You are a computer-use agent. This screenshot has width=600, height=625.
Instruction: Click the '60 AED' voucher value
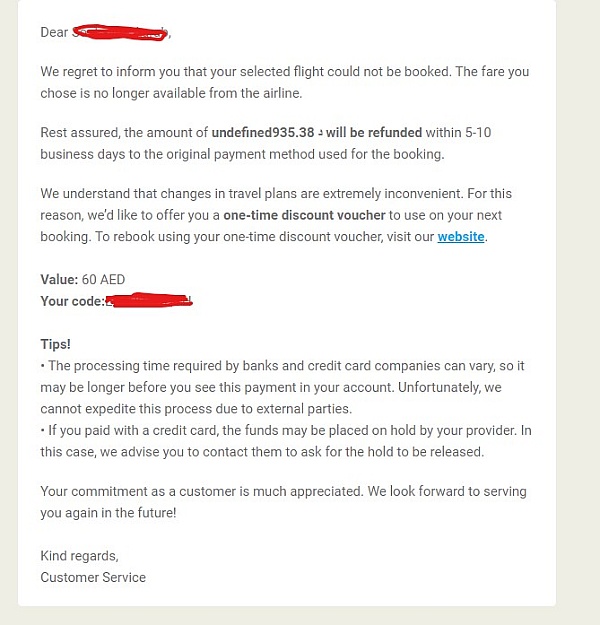(x=103, y=279)
